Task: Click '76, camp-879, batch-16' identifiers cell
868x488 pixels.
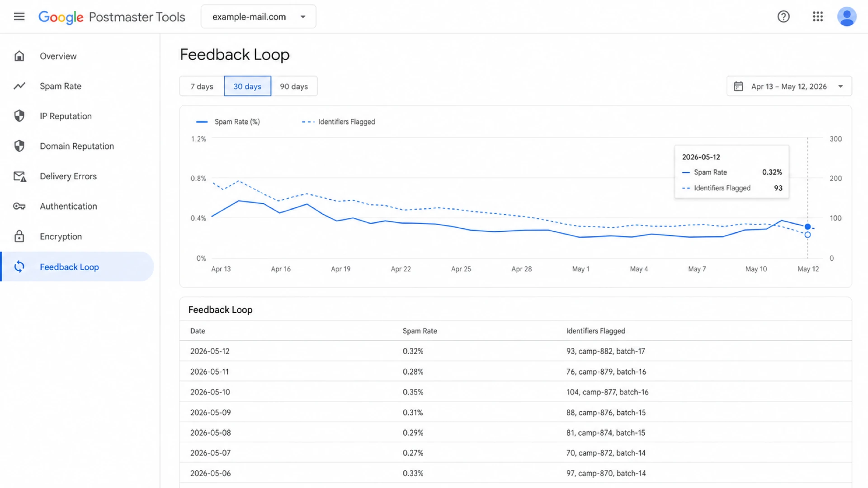Action: [x=606, y=371]
